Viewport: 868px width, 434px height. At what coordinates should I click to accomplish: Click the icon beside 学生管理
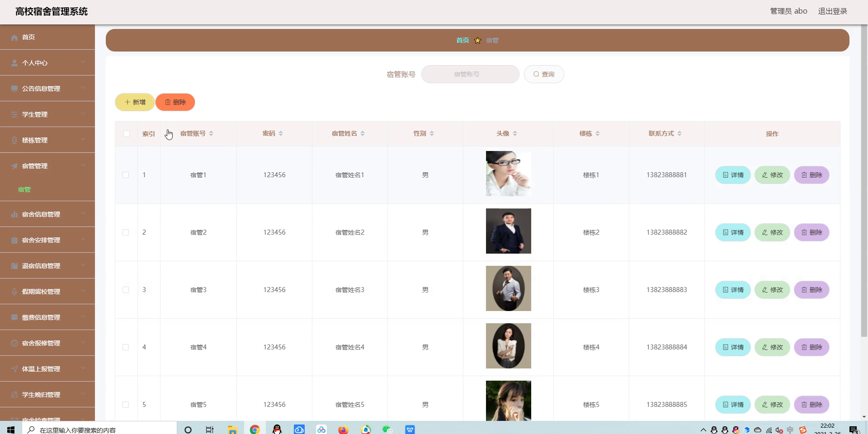14,115
